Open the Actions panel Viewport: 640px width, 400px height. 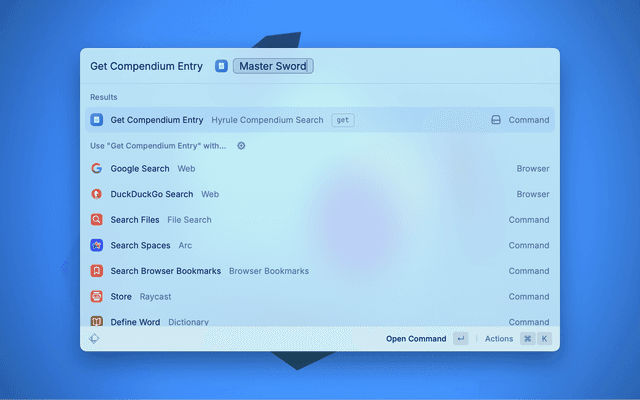[499, 339]
